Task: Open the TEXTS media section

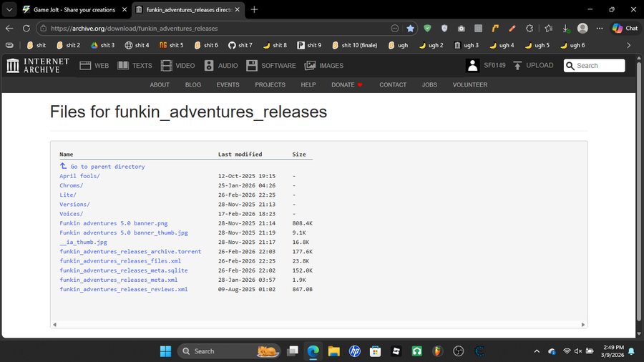Action: click(x=135, y=66)
